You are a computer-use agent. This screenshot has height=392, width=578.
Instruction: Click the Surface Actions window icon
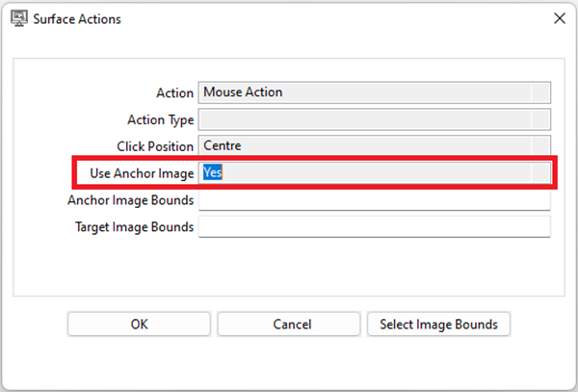[16, 18]
